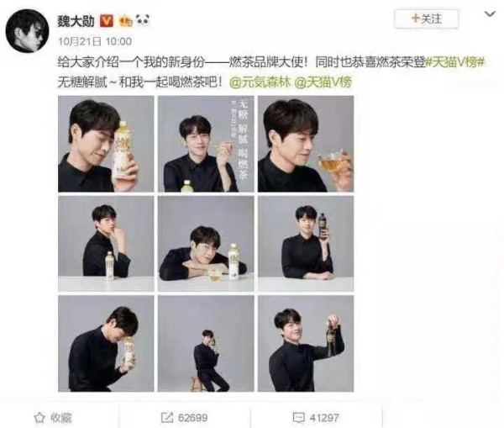The width and height of the screenshot is (504, 428).
Task: Open first photo with bottle near face
Action: point(106,144)
